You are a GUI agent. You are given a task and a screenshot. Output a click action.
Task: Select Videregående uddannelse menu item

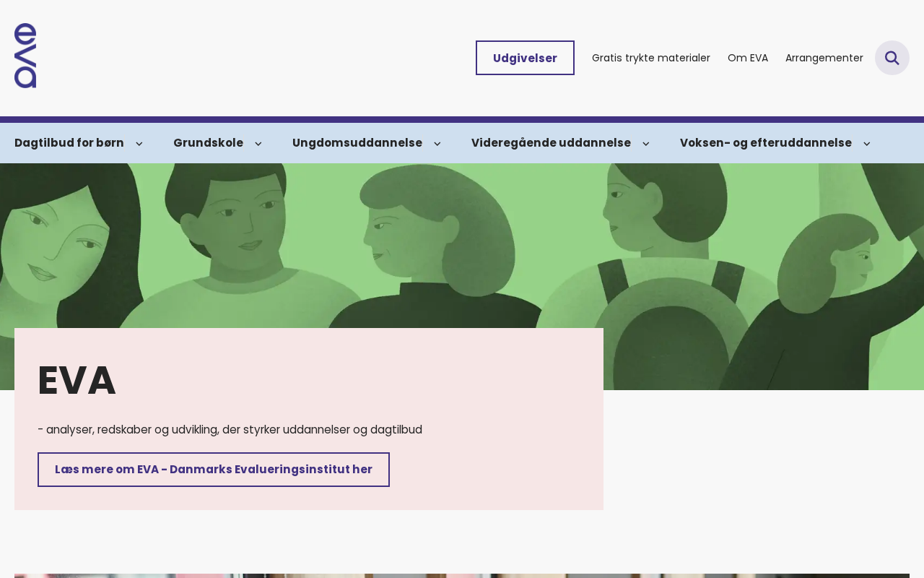(x=551, y=143)
